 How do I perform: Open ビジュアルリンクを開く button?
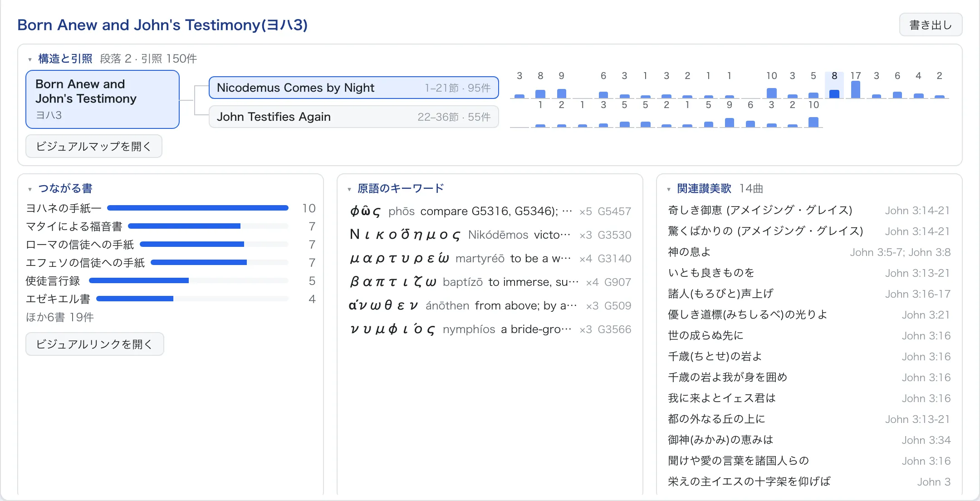(95, 344)
